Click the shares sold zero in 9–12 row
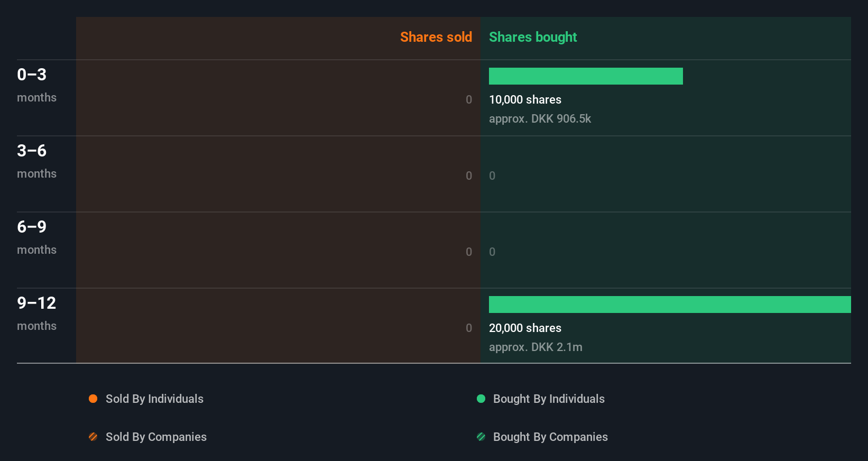 coord(469,328)
